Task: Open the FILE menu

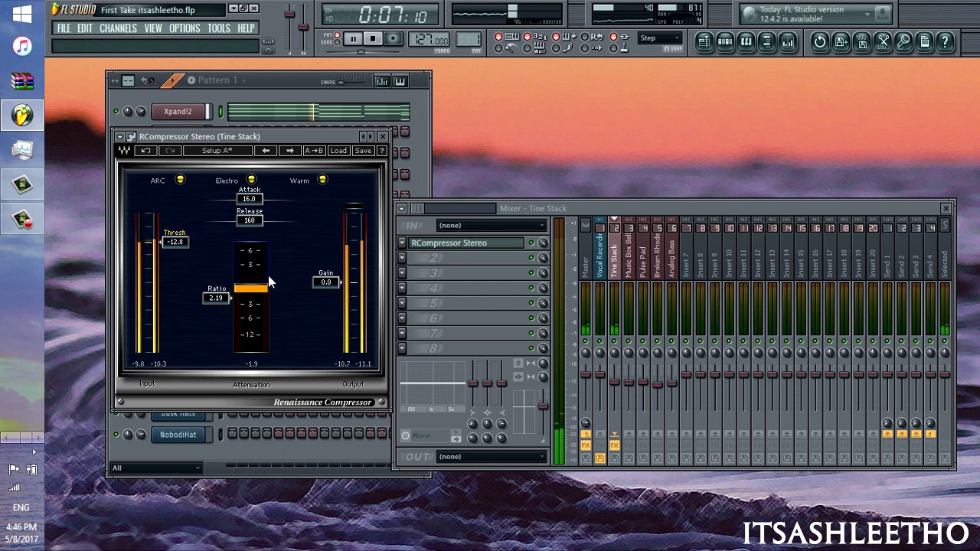Action: [64, 28]
